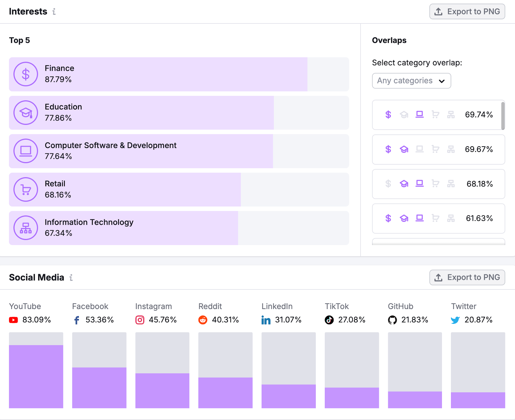Viewport: 515px width, 420px height.
Task: Select the Information Technology network icon
Action: [x=25, y=228]
